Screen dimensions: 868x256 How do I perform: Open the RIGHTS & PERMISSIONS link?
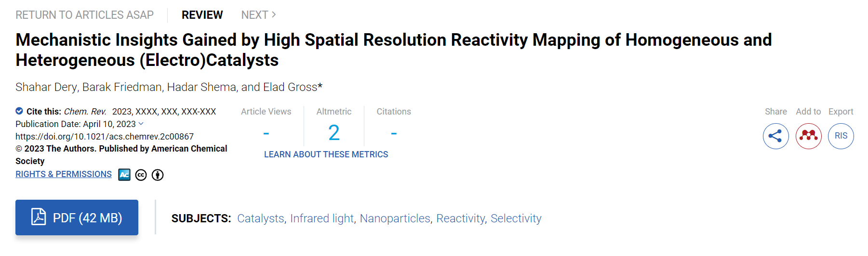point(64,174)
